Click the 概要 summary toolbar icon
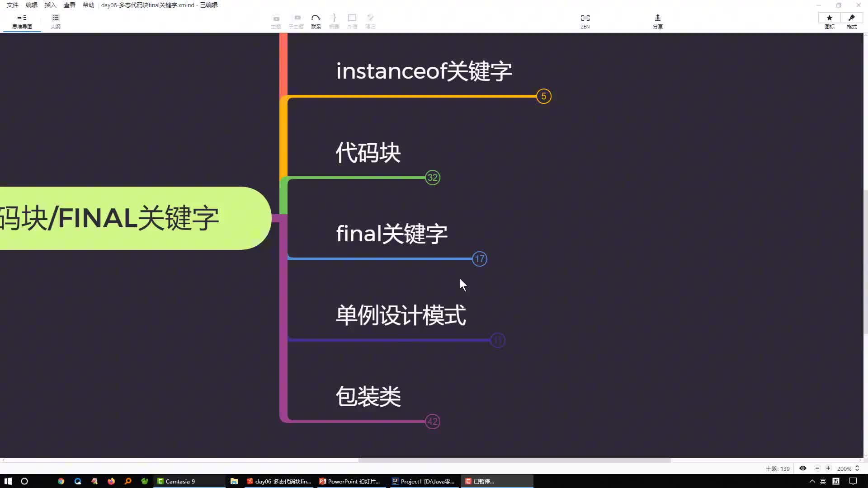The image size is (868, 488). 334,21
